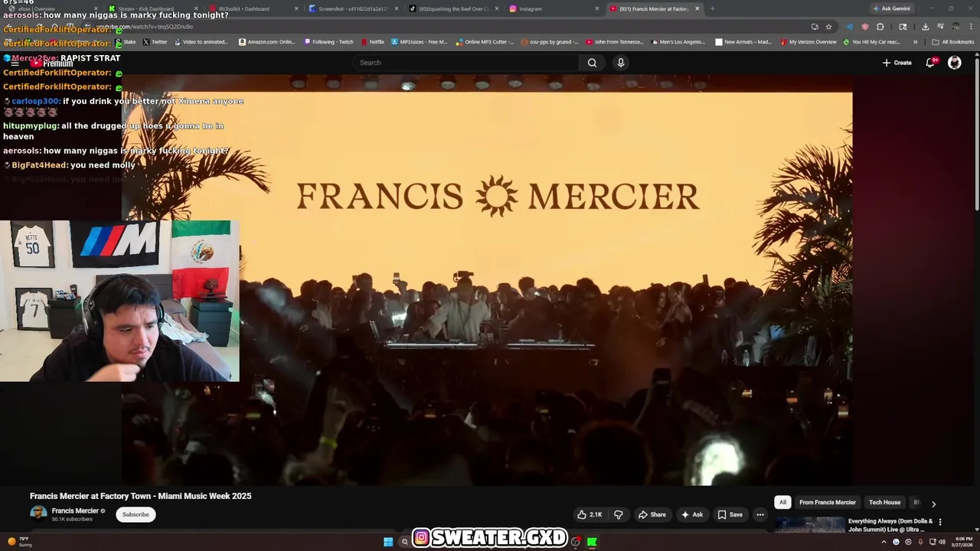Open the taskbar clock showing 6:06 PM
980x551 pixels.
pyautogui.click(x=964, y=542)
